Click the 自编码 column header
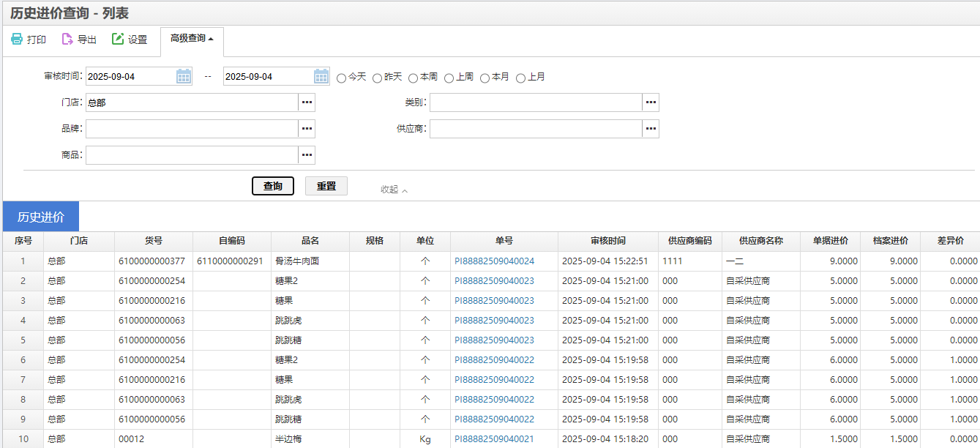 coord(232,242)
